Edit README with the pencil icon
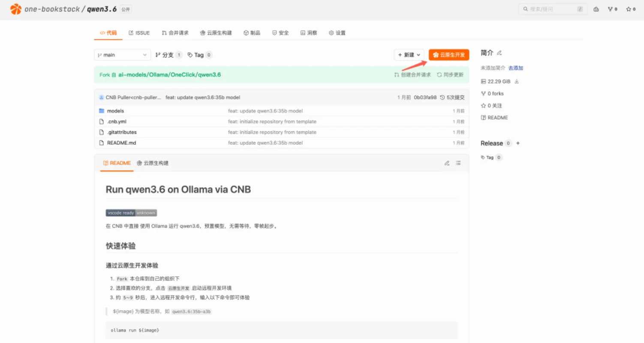Viewport: 644px width, 343px height. [447, 163]
